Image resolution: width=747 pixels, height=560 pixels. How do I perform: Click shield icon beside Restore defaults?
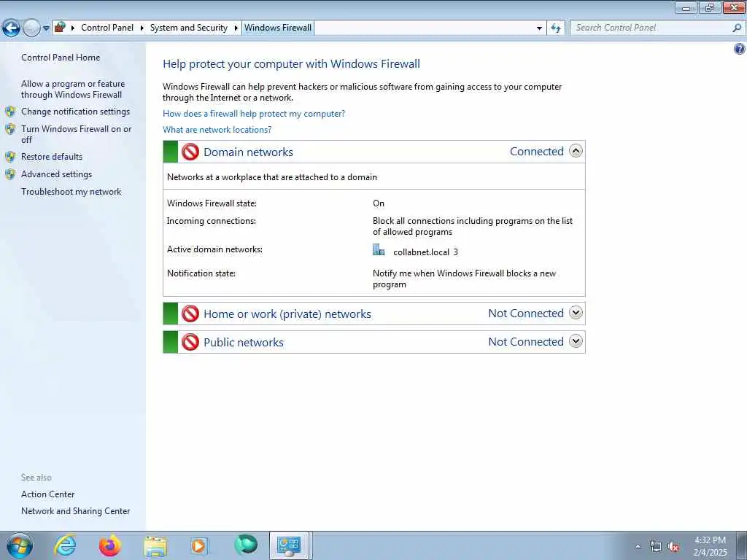pos(10,157)
